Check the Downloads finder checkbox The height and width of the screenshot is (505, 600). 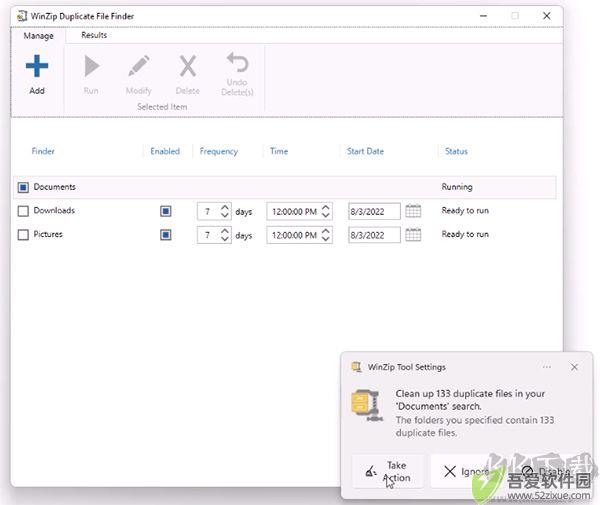coord(23,211)
